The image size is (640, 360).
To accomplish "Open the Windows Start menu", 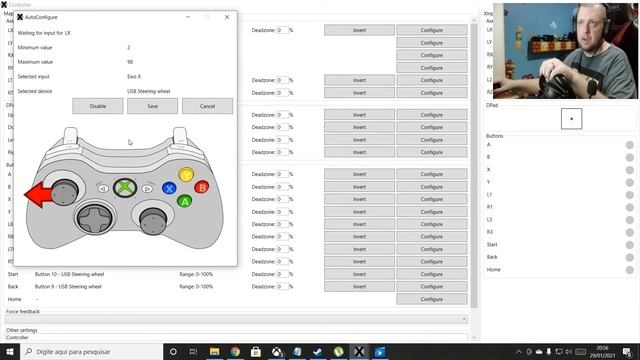I will 10,351.
